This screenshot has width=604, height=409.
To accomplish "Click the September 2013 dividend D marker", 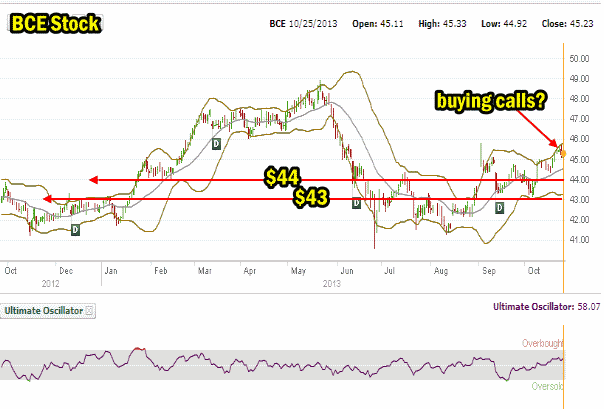I will pyautogui.click(x=500, y=208).
